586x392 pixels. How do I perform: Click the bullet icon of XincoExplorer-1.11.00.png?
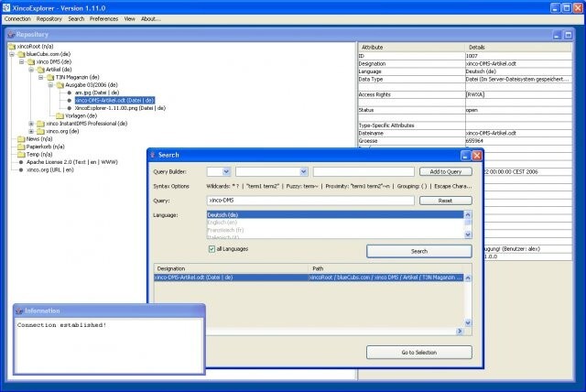[x=70, y=108]
